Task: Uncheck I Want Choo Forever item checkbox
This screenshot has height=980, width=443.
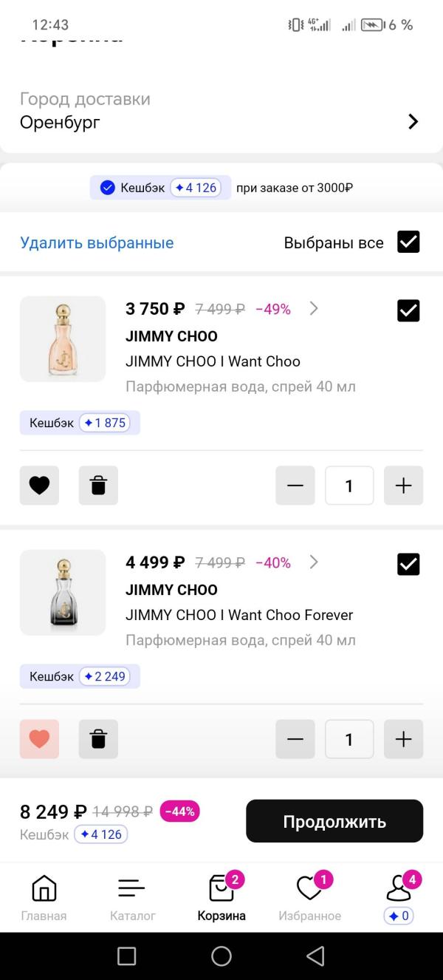Action: (x=408, y=564)
